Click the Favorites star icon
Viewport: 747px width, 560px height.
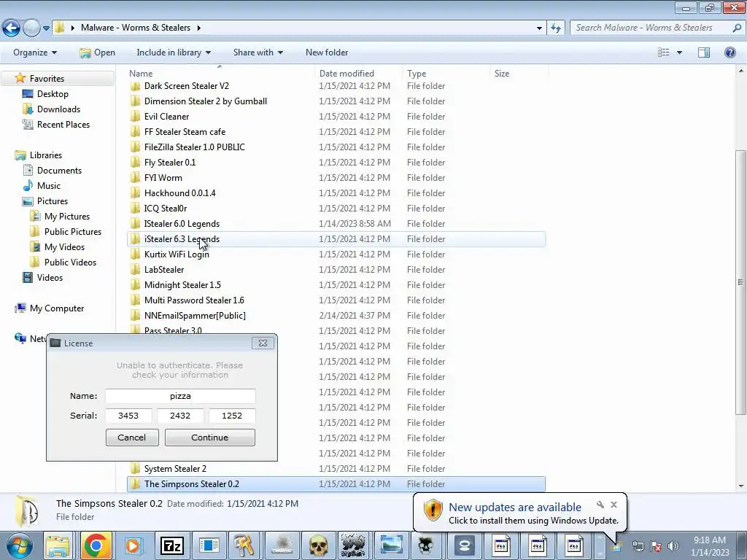coord(20,78)
